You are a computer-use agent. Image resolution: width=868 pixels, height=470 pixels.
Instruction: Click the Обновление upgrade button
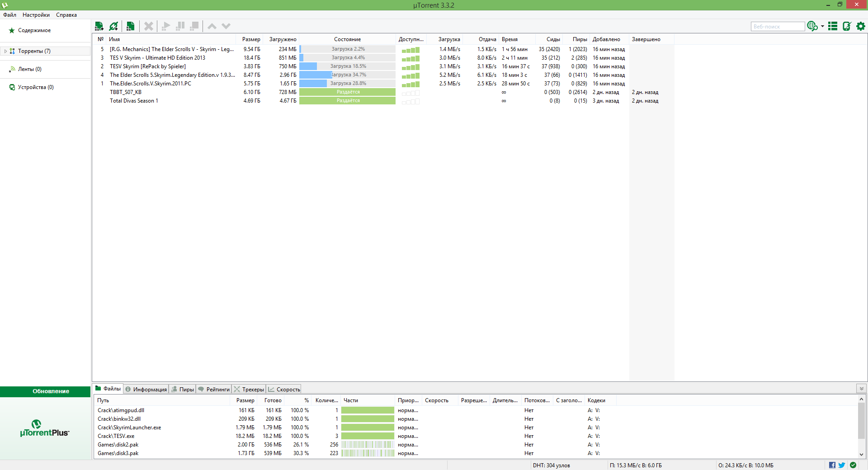[x=45, y=391]
